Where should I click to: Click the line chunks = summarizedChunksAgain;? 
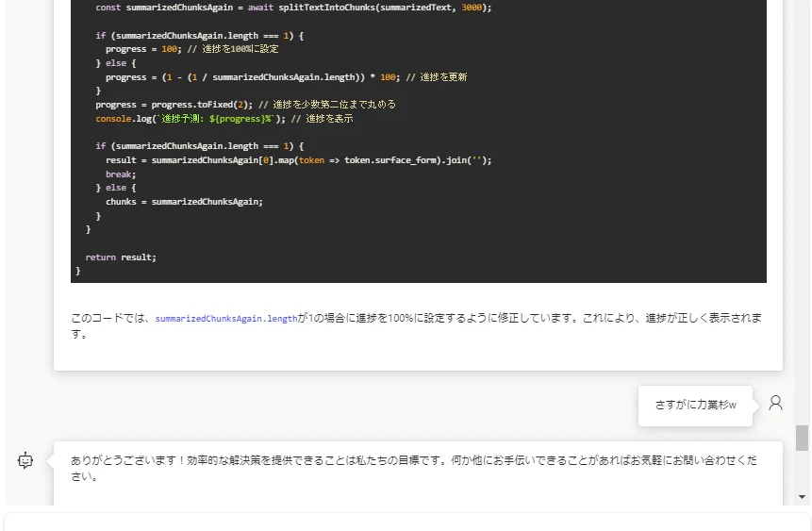[x=184, y=202]
